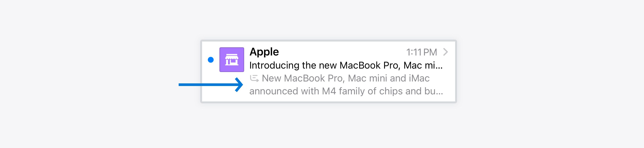Click the purple storefront sender avatar
The width and height of the screenshot is (644, 148).
[232, 60]
